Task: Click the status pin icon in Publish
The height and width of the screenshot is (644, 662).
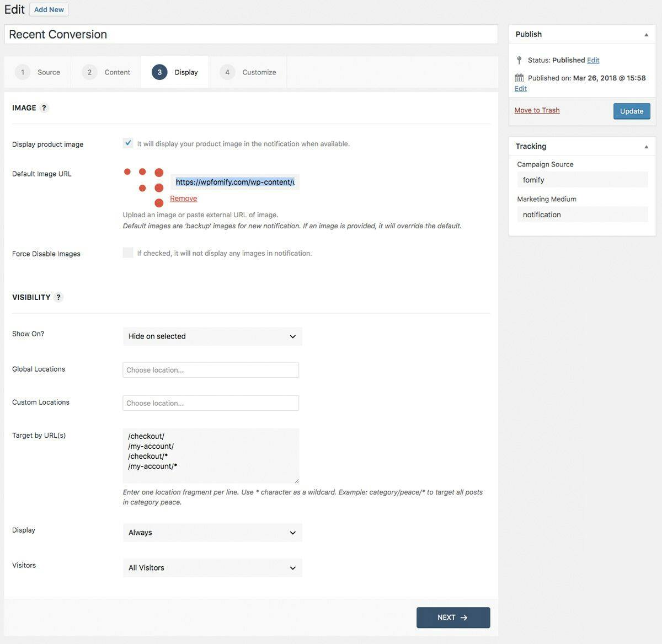Action: tap(519, 60)
